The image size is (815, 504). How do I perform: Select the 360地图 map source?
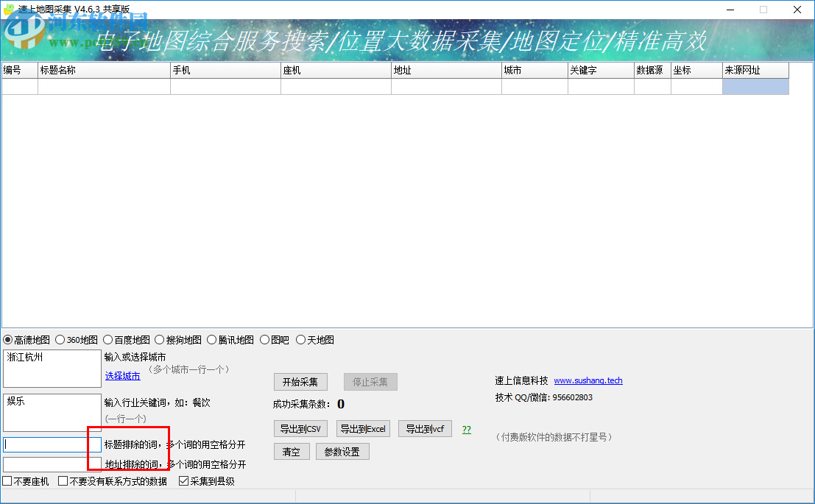[x=61, y=339]
